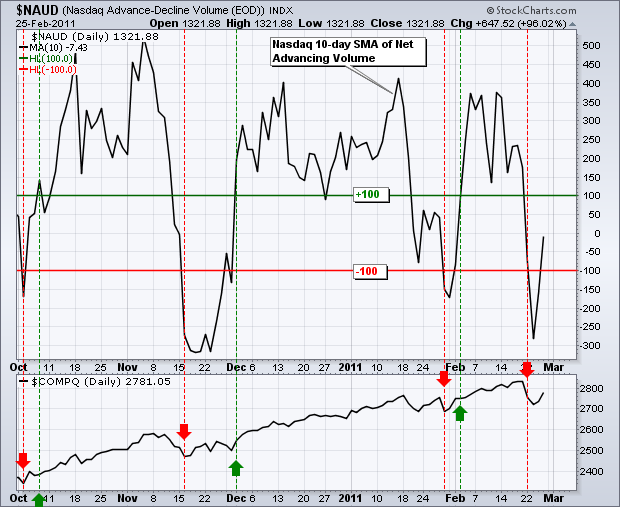The width and height of the screenshot is (620, 507).
Task: Click 2011 on the upper panel date axis
Action: 350,367
